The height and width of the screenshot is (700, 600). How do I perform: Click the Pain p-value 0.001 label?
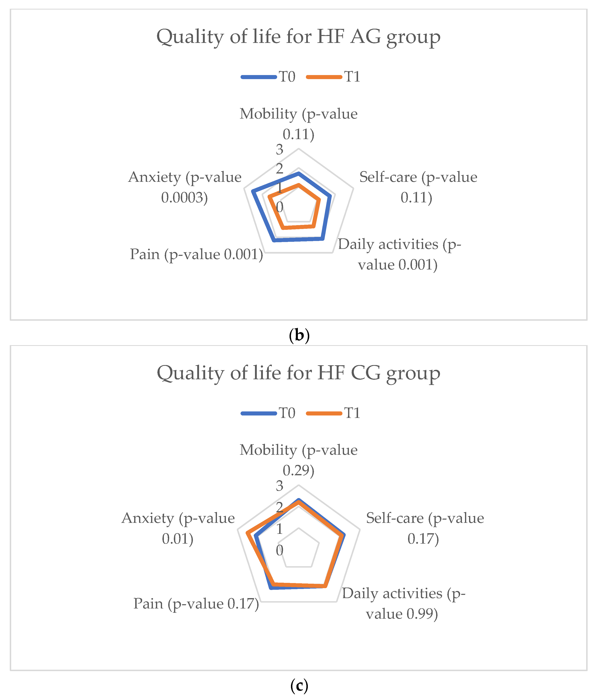[196, 254]
